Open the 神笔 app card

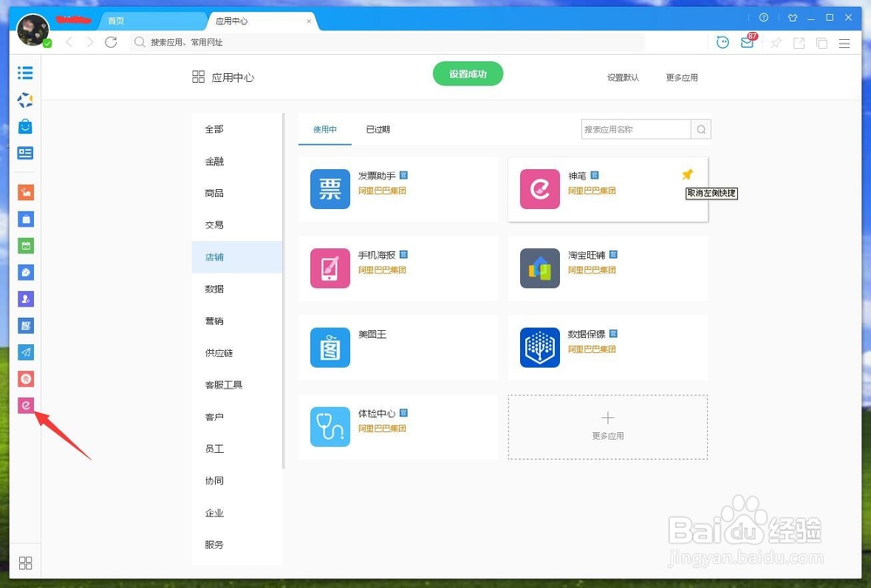(x=608, y=189)
